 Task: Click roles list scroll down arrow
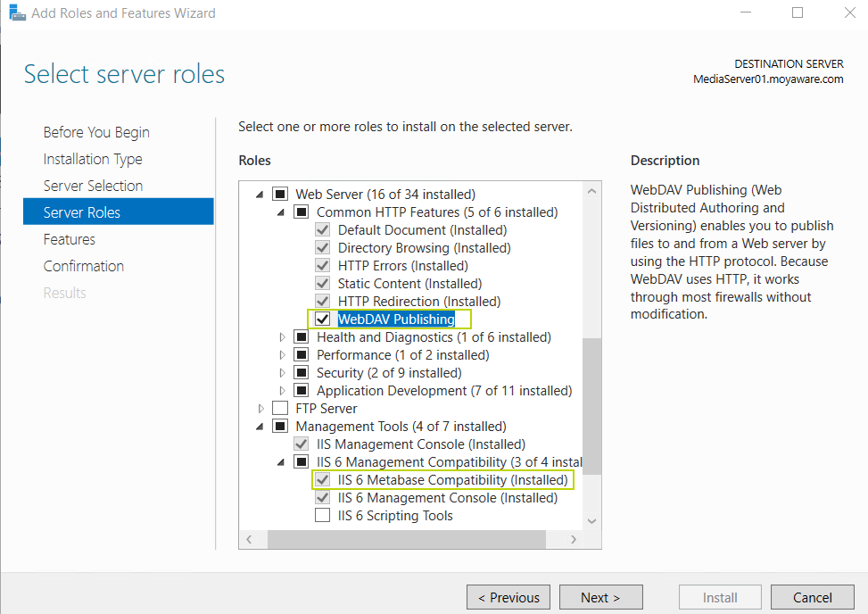click(x=591, y=521)
